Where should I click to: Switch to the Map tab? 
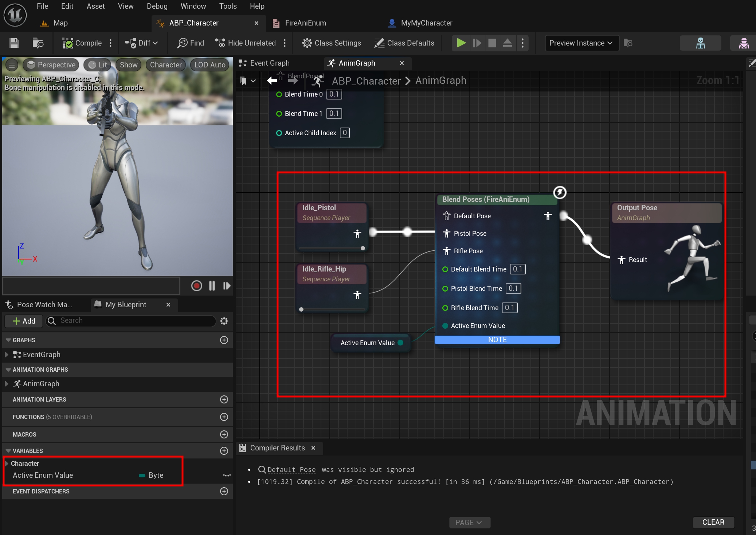(60, 23)
